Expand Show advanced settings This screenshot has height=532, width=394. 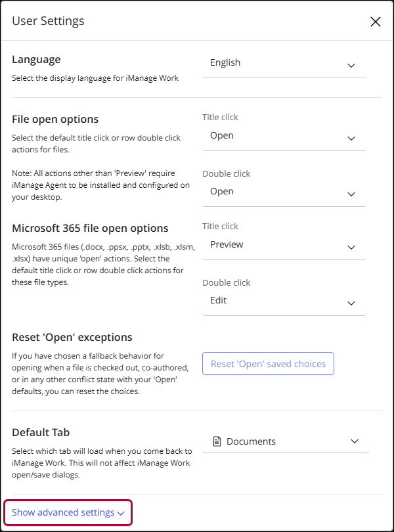68,512
